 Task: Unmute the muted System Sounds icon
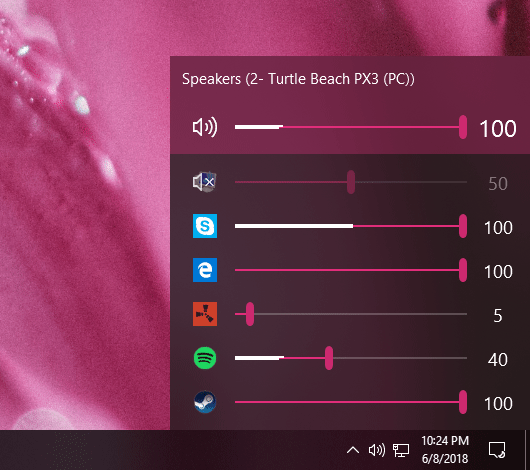point(204,182)
